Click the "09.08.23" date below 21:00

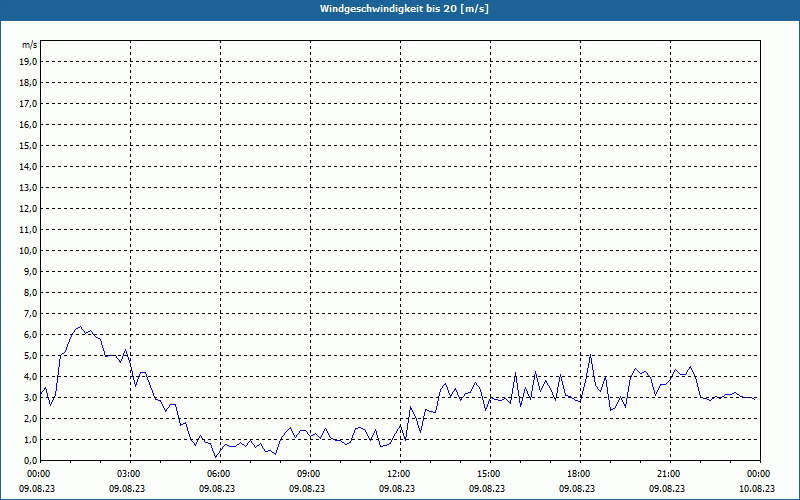click(x=667, y=488)
